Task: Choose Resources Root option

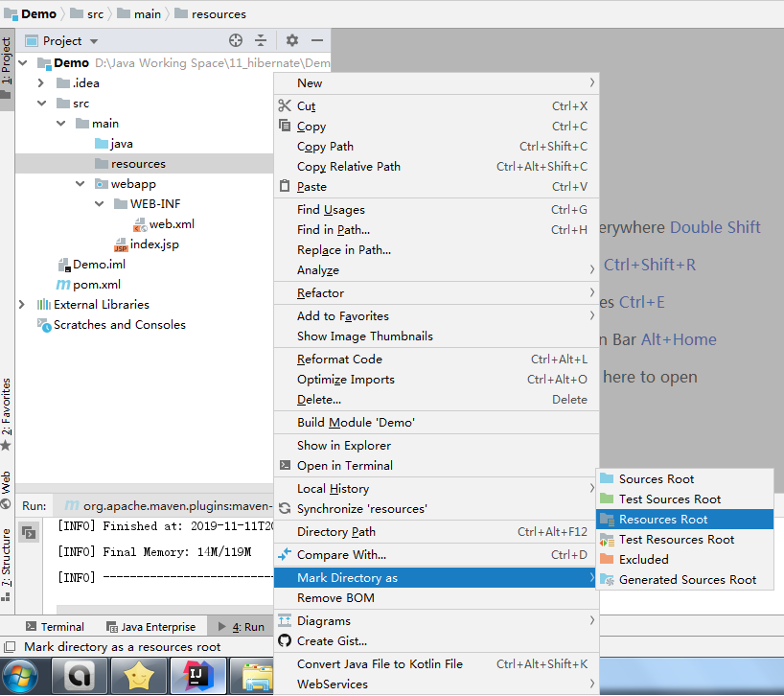Action: pyautogui.click(x=684, y=519)
